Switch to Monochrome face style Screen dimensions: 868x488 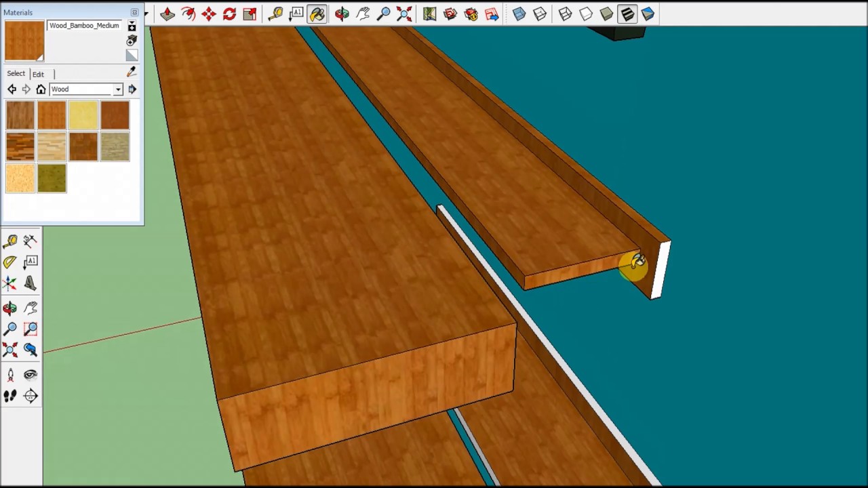coord(648,14)
